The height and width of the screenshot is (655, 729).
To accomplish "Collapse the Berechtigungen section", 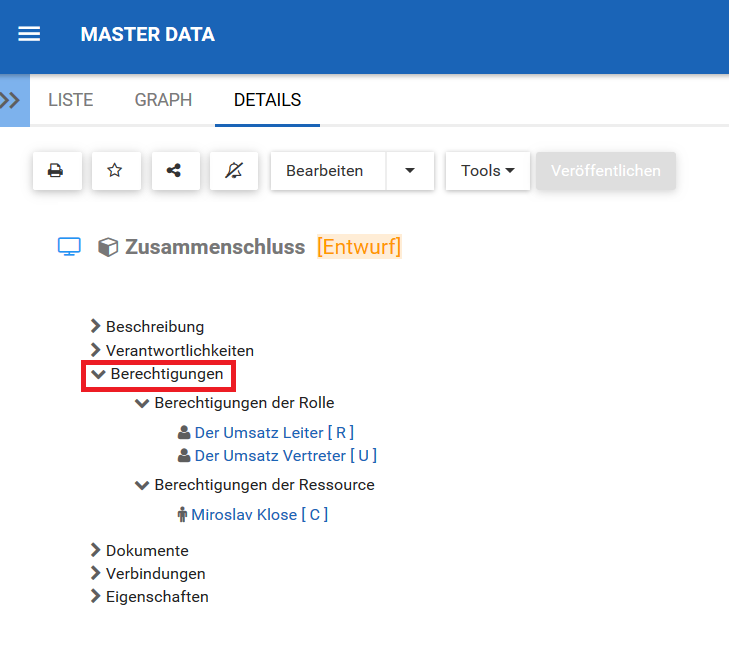I will 98,374.
